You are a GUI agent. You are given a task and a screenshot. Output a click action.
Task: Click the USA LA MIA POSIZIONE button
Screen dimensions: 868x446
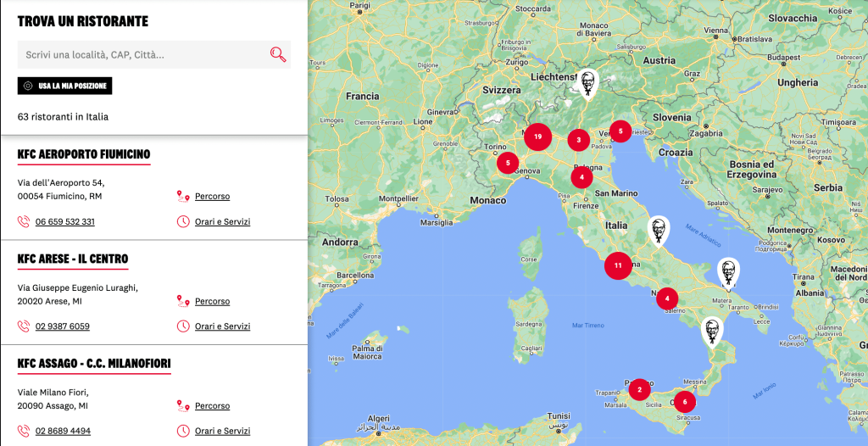click(x=64, y=86)
